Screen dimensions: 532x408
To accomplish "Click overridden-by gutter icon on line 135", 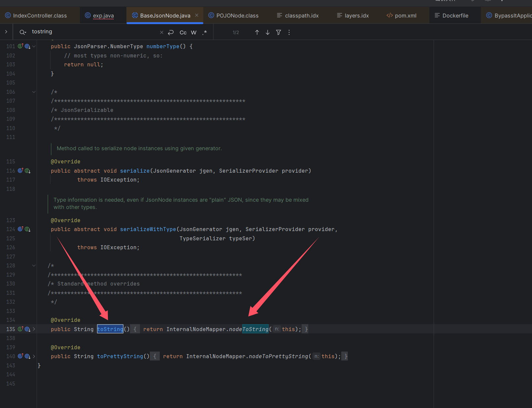I will [28, 329].
